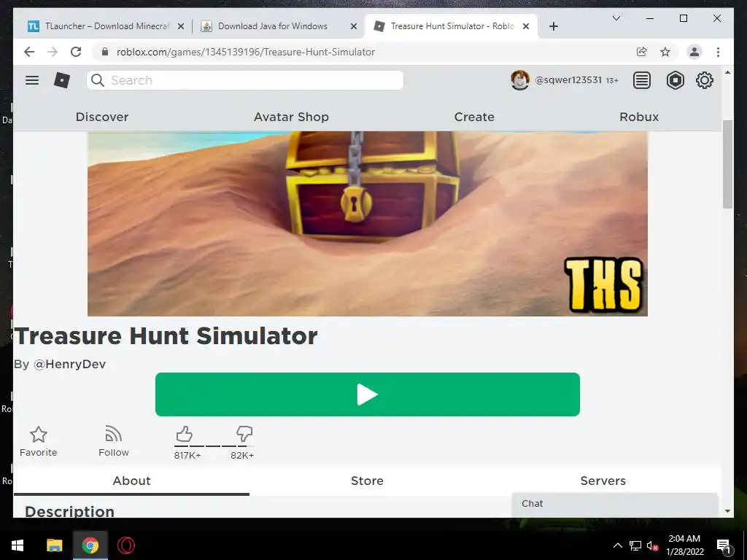Viewport: 747px width, 560px height.
Task: Expand the Chat panel
Action: coord(614,505)
